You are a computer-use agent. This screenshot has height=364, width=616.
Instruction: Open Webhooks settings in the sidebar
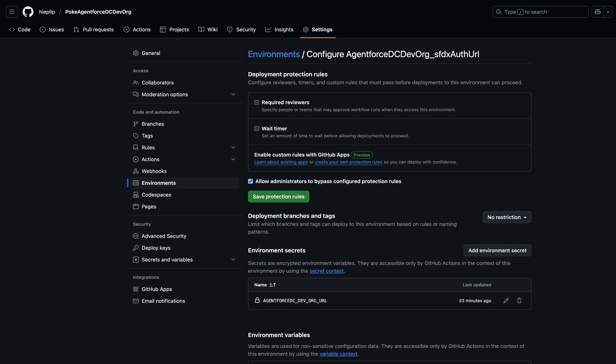[x=154, y=171]
